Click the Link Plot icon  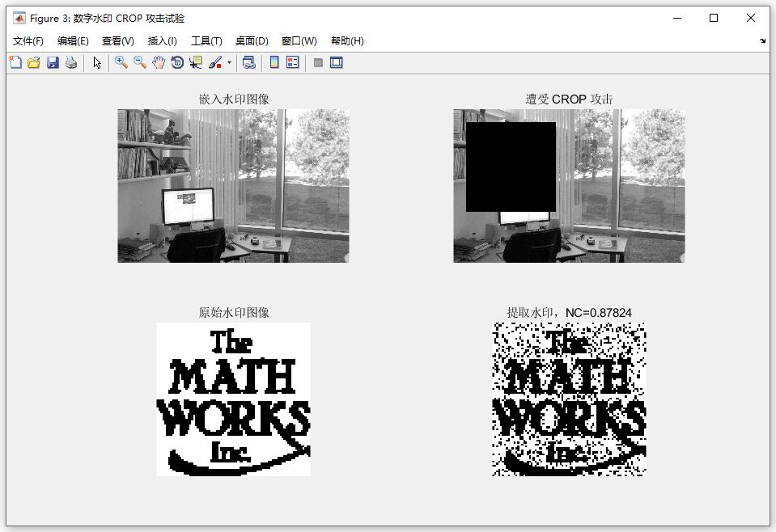coord(249,62)
